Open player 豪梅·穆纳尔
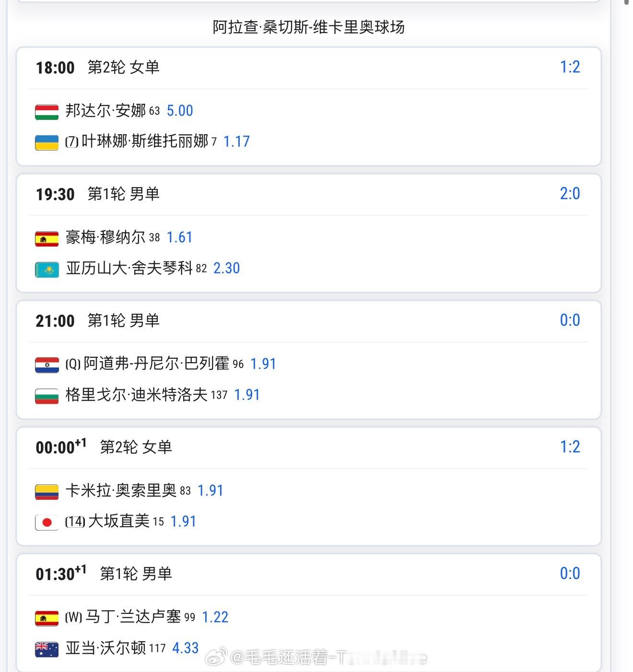 105,237
